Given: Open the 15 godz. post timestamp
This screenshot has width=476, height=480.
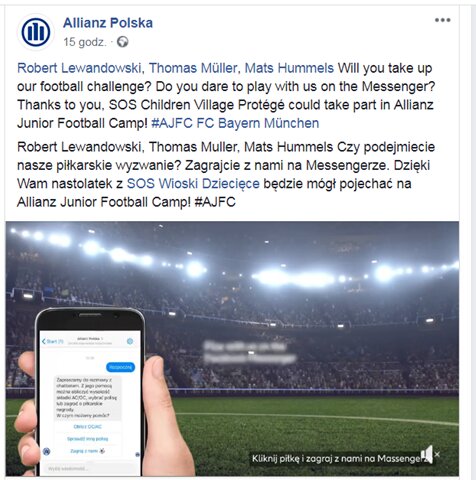Looking at the screenshot, I should (x=85, y=42).
